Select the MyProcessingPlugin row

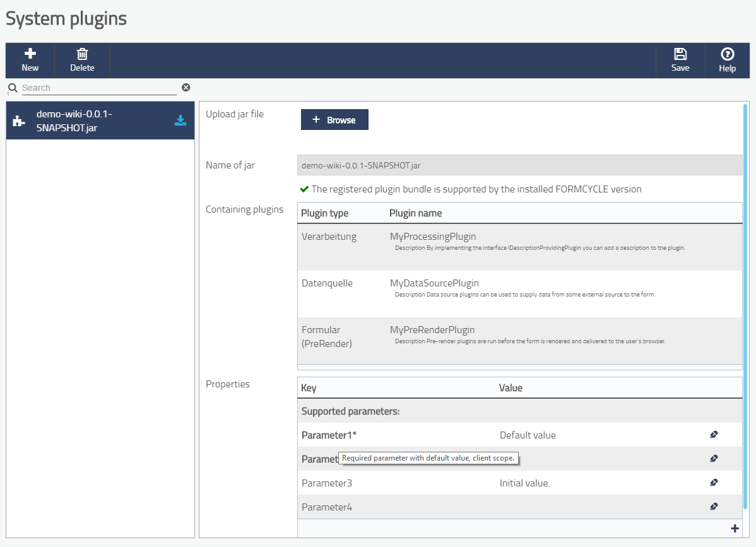519,242
